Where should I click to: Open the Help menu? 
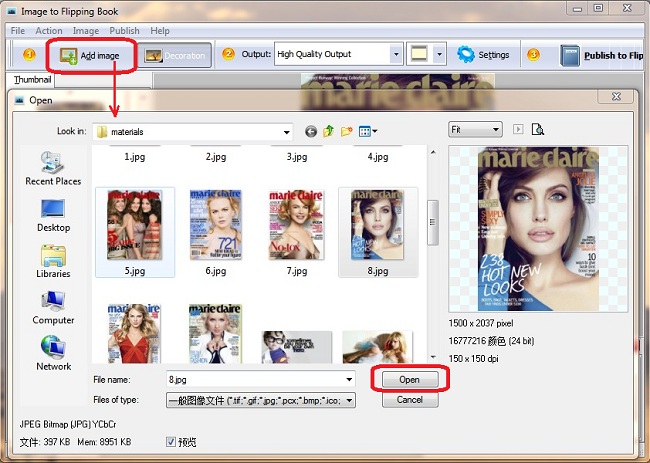pyautogui.click(x=160, y=31)
